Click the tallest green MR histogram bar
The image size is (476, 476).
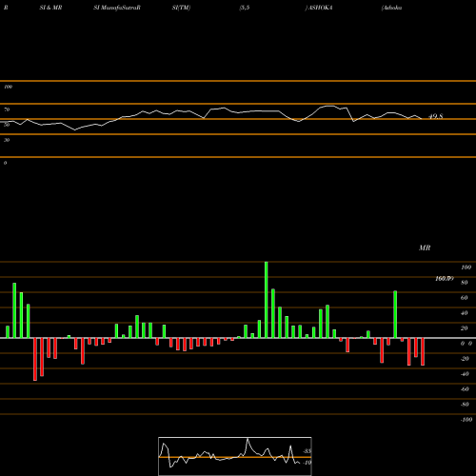coord(266,300)
